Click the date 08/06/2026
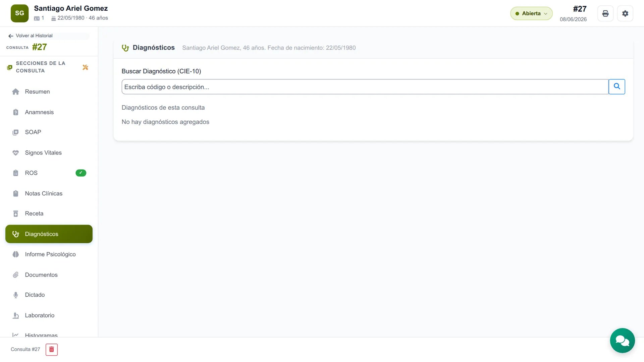Viewport: 644px width, 362px height. (x=573, y=19)
